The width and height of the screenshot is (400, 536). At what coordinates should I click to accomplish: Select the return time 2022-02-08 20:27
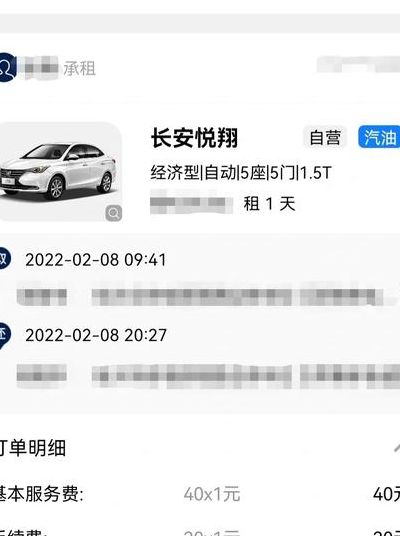pos(96,335)
